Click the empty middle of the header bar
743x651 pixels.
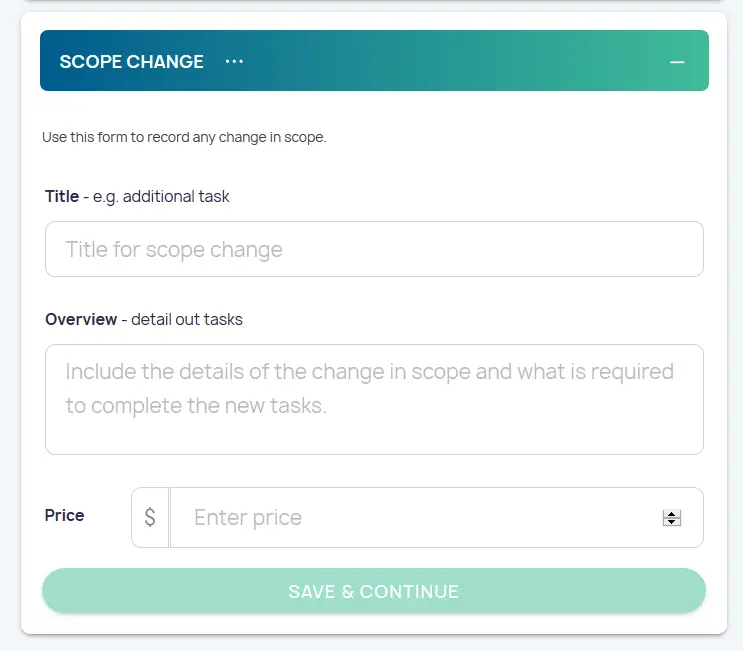pos(450,61)
